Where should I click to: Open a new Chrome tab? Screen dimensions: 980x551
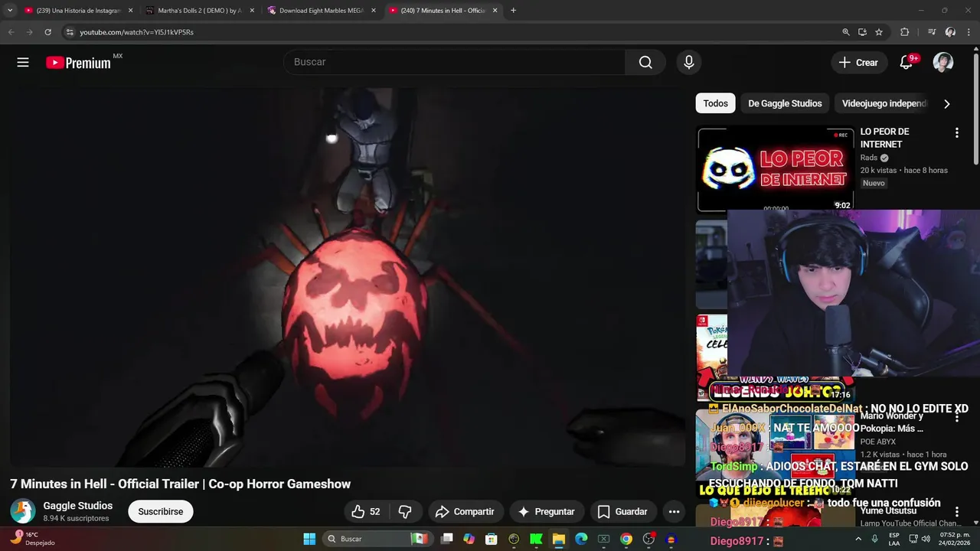click(513, 11)
